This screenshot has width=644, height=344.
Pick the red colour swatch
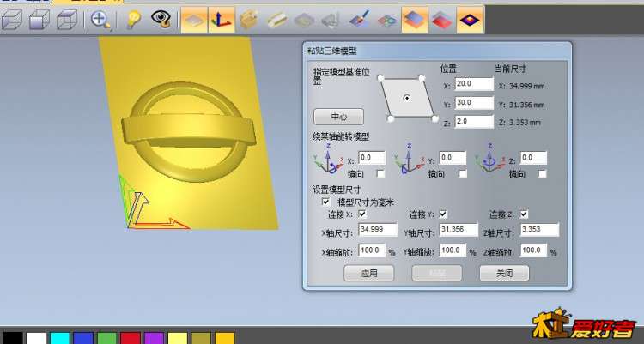pyautogui.click(x=131, y=338)
